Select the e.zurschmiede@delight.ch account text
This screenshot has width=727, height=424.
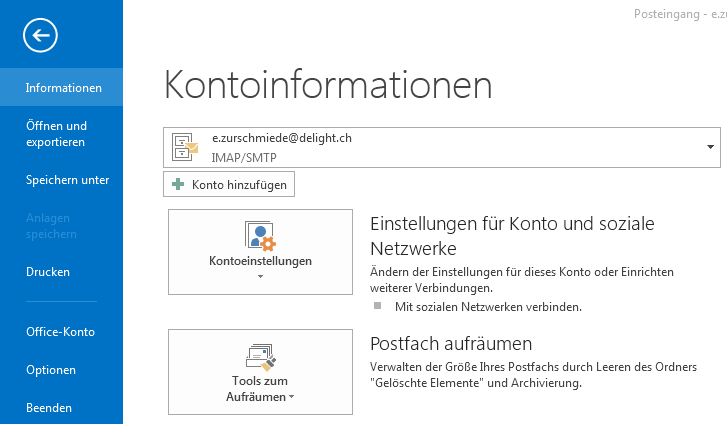(282, 138)
